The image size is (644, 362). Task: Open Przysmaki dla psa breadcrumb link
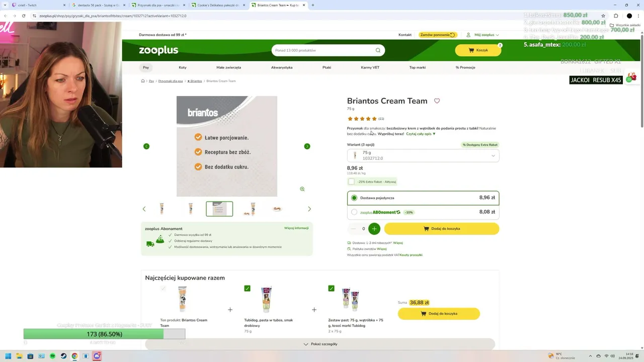171,81
